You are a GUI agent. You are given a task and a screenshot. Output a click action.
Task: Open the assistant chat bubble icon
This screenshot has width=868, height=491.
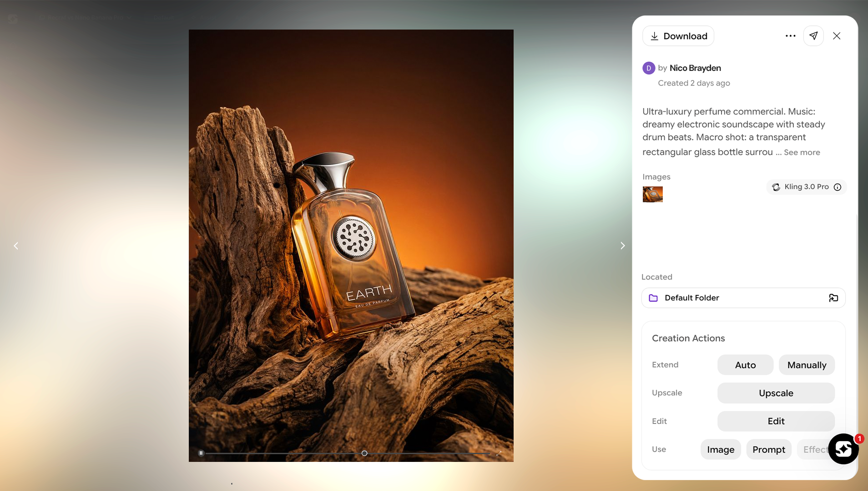pyautogui.click(x=843, y=449)
